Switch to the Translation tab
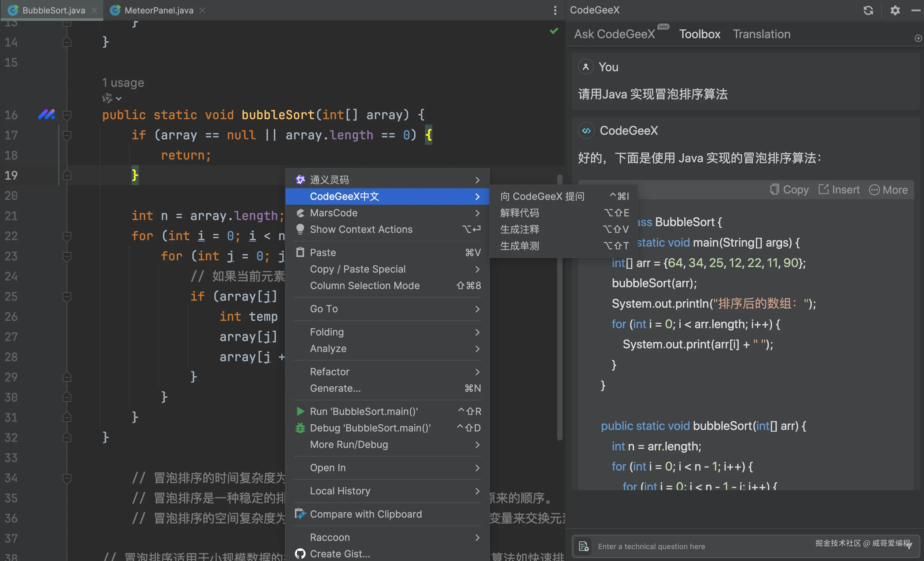 (x=761, y=34)
